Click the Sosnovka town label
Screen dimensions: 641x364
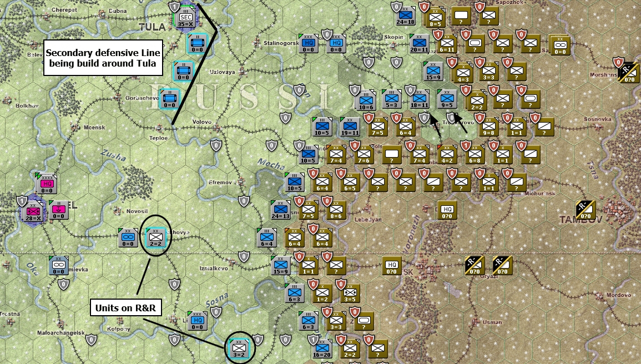598,119
